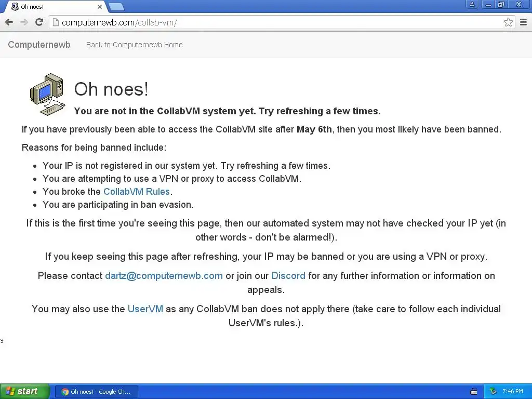Click the Computernewb brand link
The width and height of the screenshot is (532, 399).
(x=39, y=45)
